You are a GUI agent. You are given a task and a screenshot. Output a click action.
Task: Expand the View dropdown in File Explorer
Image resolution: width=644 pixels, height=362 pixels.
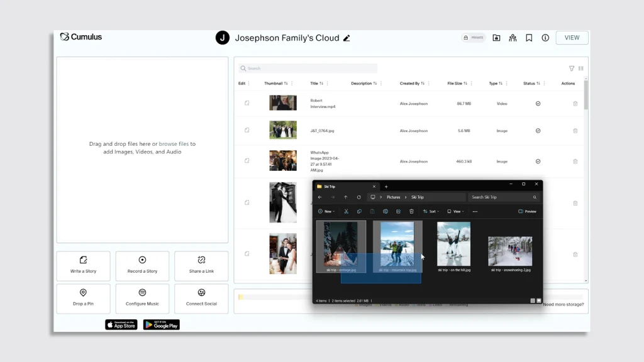tap(455, 211)
